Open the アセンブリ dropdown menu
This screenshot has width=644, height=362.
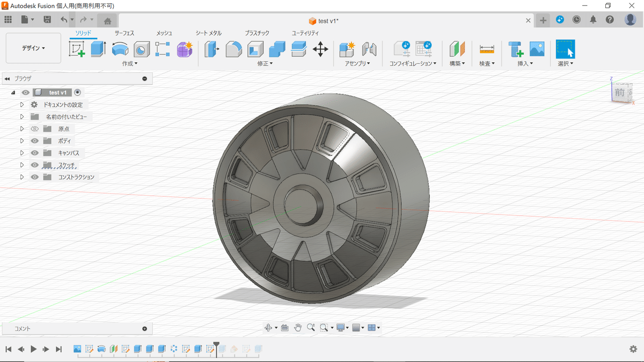click(x=358, y=63)
